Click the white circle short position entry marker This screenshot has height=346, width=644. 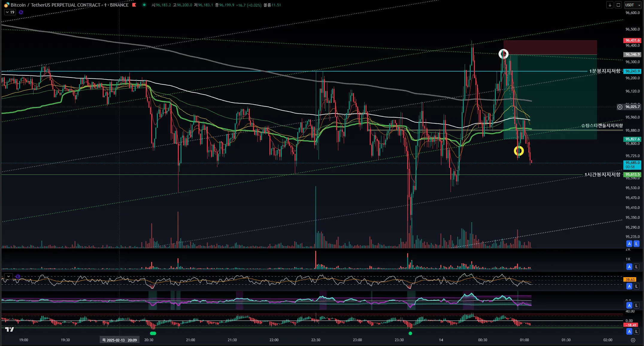[504, 54]
